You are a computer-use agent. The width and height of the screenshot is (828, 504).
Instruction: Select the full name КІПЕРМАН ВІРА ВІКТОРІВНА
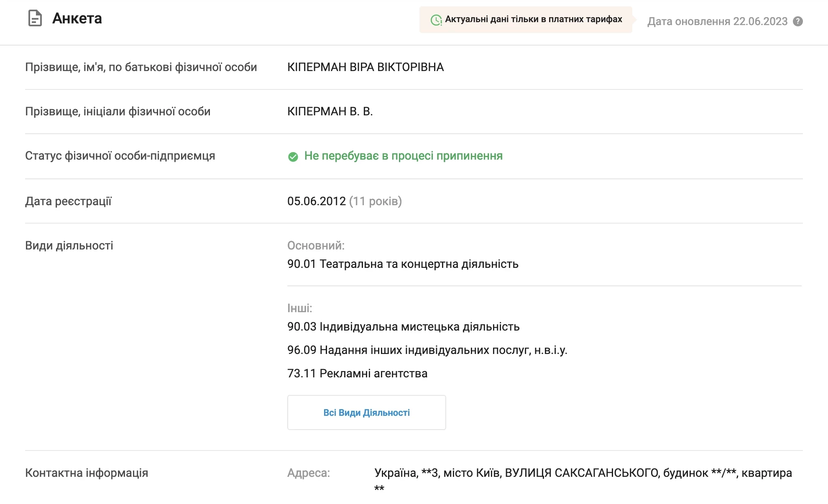click(x=365, y=67)
